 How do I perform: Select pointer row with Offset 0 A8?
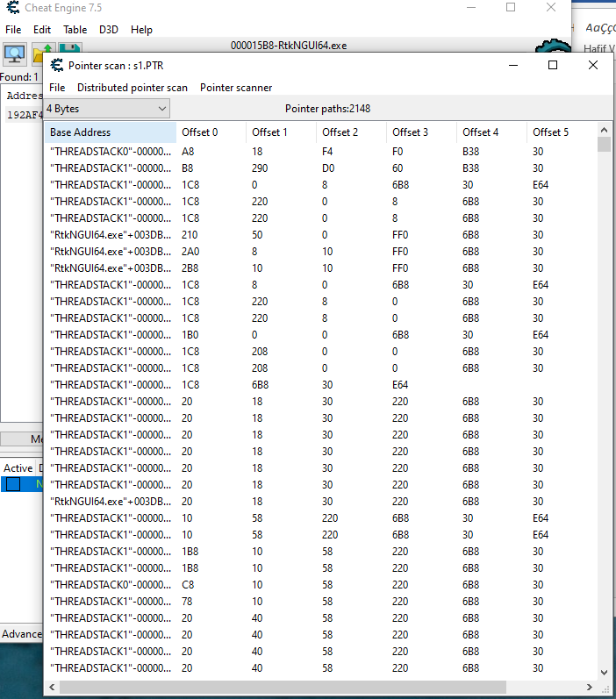tap(320, 152)
